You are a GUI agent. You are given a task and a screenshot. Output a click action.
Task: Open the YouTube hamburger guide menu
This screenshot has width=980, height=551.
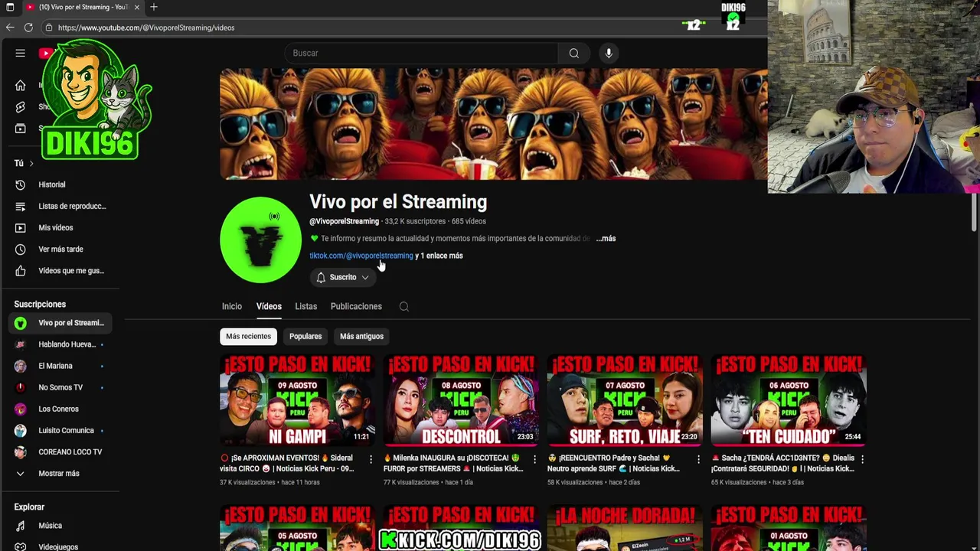pos(21,53)
